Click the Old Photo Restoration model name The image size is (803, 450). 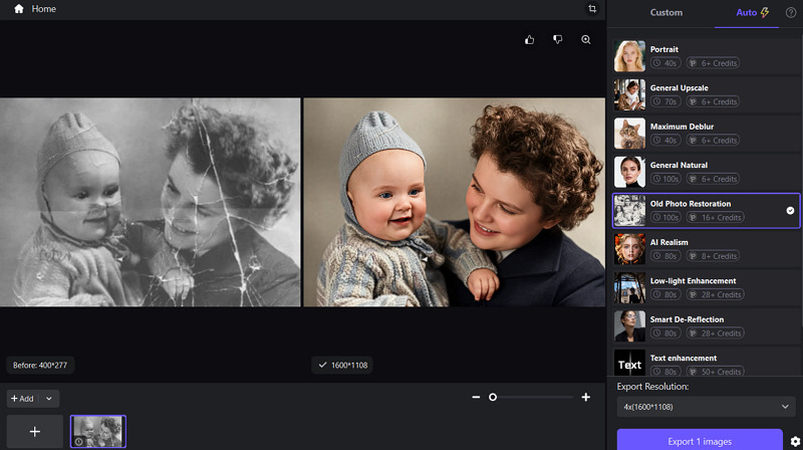pyautogui.click(x=690, y=204)
